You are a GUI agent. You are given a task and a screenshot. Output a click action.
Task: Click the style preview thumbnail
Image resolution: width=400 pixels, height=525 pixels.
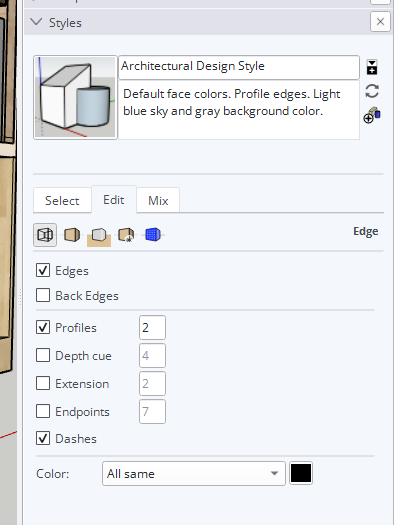coord(76,97)
